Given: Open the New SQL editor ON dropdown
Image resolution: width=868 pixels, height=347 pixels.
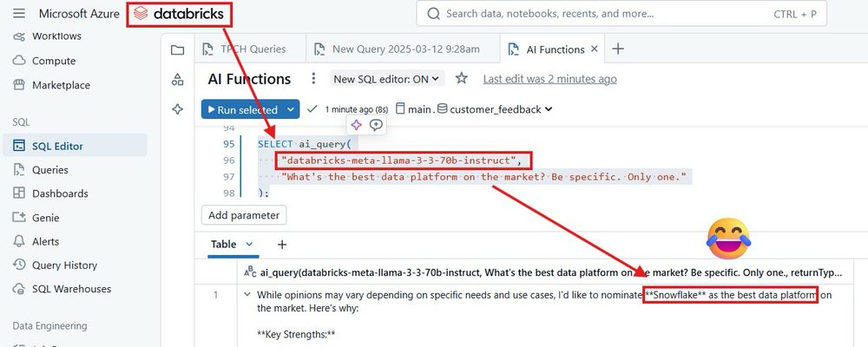Looking at the screenshot, I should point(387,79).
